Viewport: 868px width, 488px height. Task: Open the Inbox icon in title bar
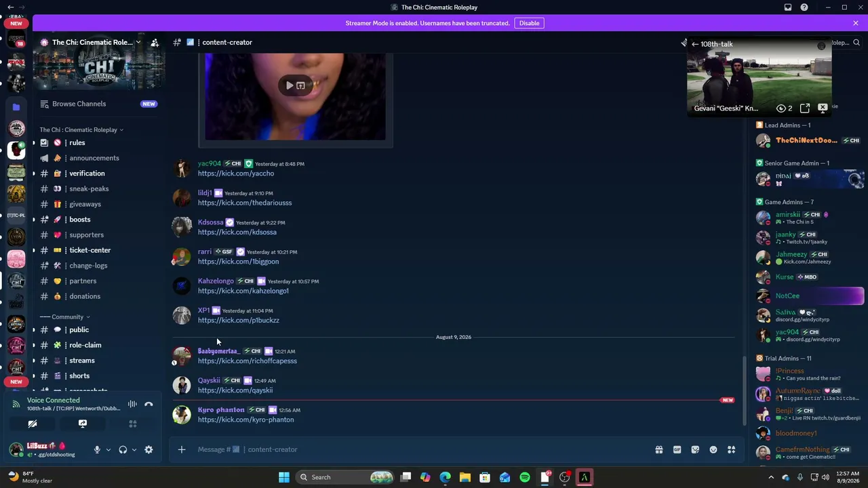788,7
